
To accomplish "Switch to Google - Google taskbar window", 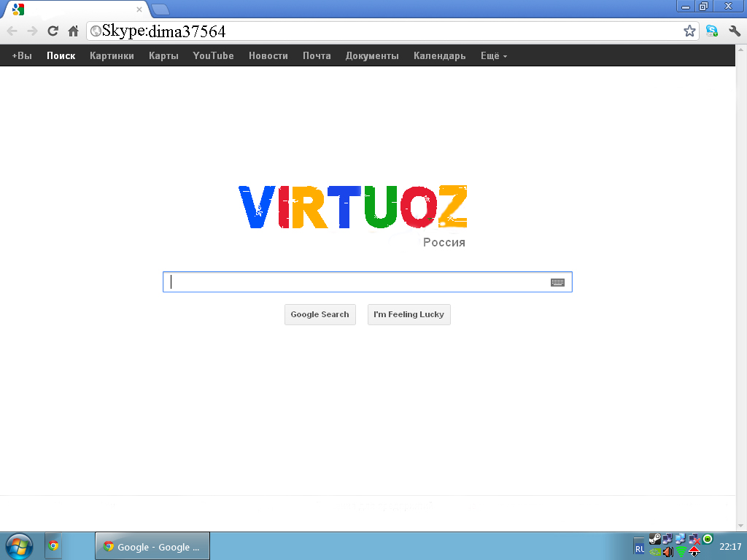I will (152, 546).
